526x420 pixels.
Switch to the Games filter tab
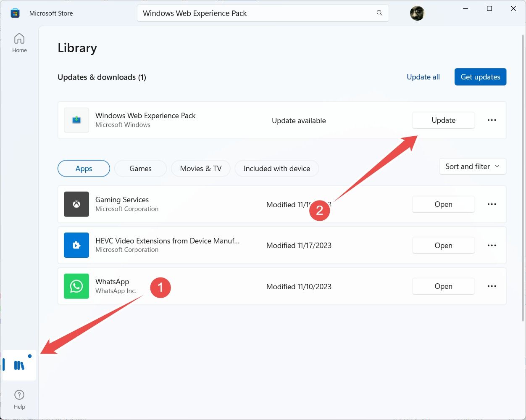pyautogui.click(x=140, y=169)
